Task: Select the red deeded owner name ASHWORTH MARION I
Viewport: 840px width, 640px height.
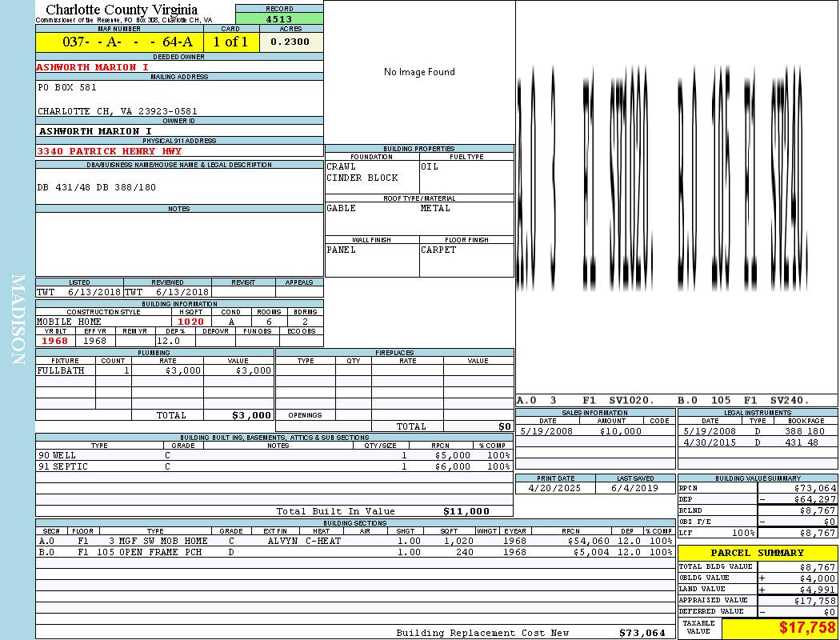Action: pos(93,67)
